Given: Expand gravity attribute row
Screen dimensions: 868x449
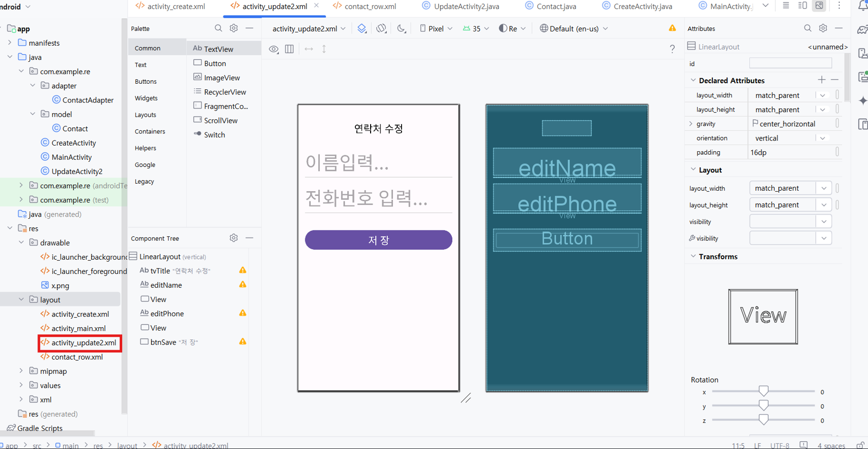Looking at the screenshot, I should (691, 124).
